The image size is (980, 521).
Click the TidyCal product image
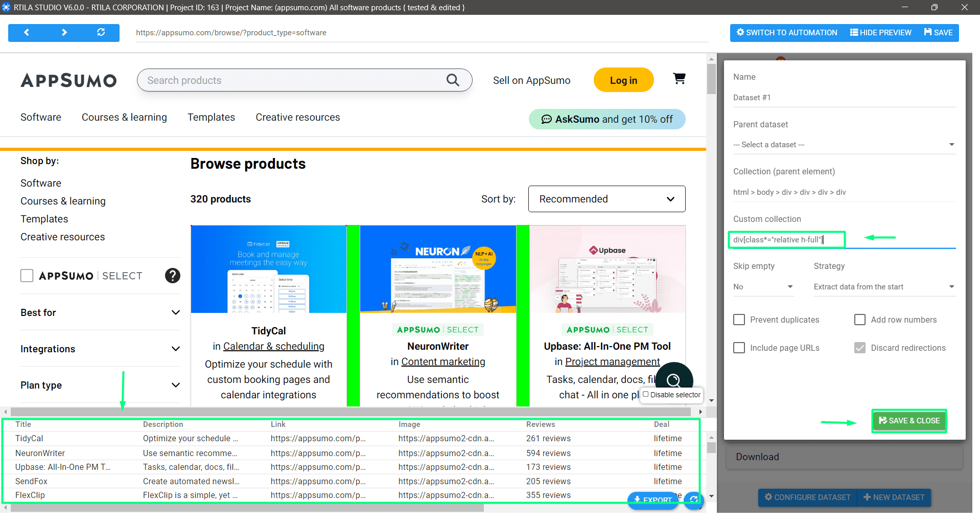coord(269,269)
